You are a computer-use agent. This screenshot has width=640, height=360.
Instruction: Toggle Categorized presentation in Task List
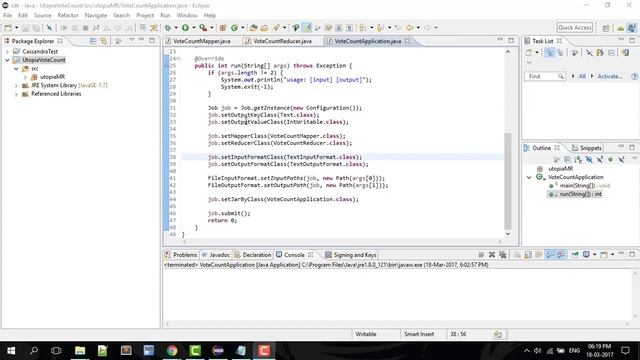coord(549,53)
